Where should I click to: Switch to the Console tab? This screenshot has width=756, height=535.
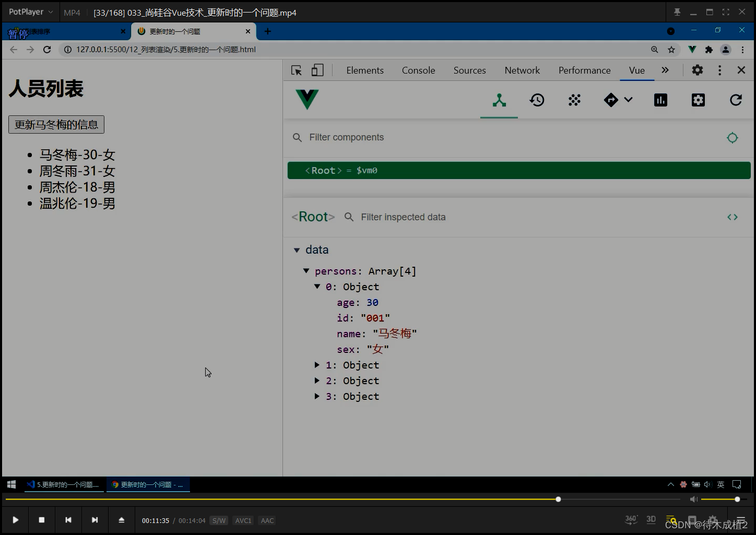click(x=418, y=70)
